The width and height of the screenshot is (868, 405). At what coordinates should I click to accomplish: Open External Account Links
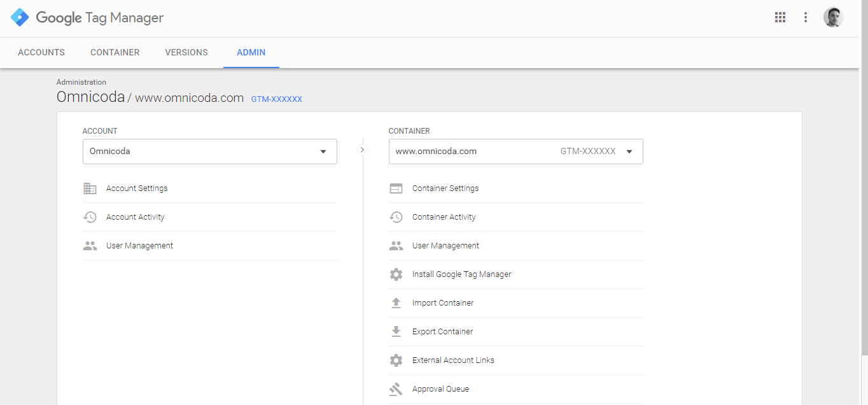pos(453,360)
